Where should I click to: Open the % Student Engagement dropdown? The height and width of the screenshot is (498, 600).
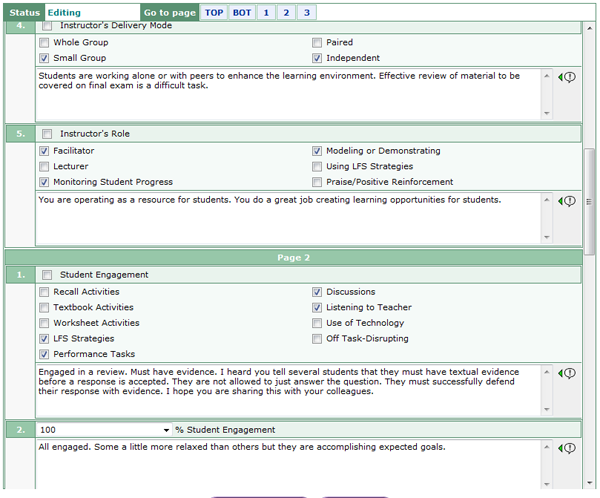point(104,430)
